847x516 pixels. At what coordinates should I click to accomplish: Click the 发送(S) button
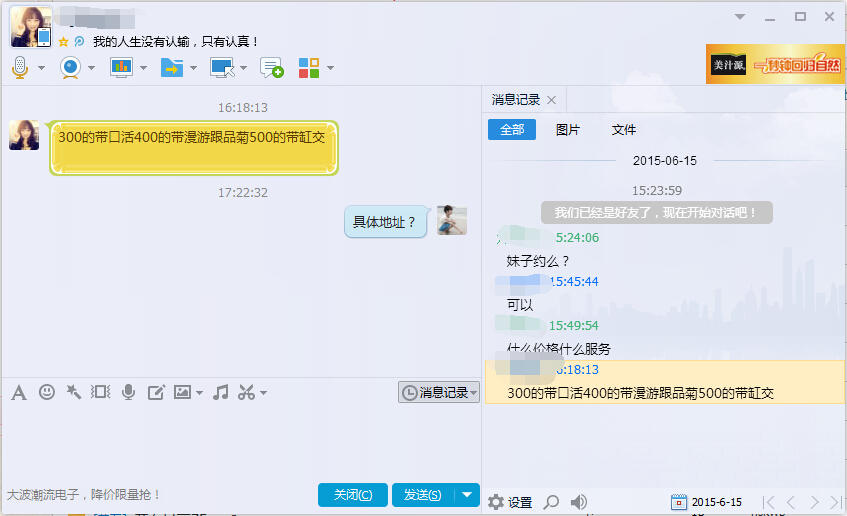423,495
